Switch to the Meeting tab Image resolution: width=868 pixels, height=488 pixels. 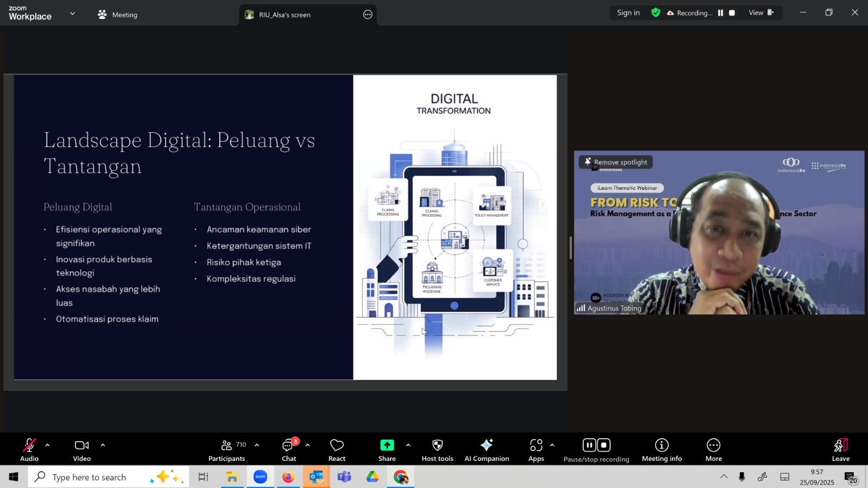pyautogui.click(x=118, y=15)
